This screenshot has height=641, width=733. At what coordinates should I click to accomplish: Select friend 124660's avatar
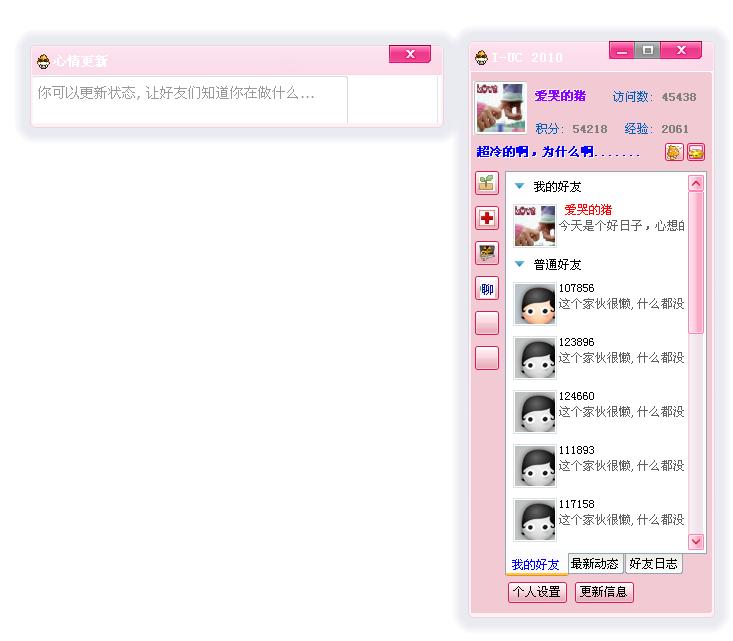[535, 412]
